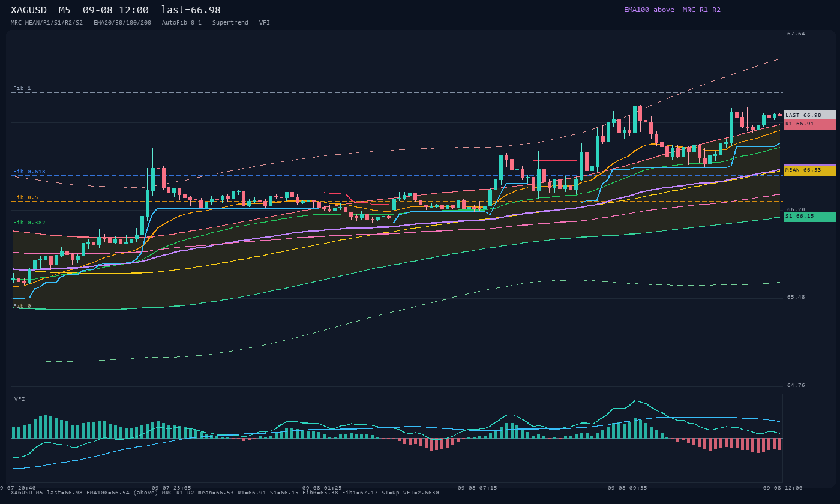Click the 09-07 20:40 time axis label
The height and width of the screenshot is (504, 840).
point(18,488)
